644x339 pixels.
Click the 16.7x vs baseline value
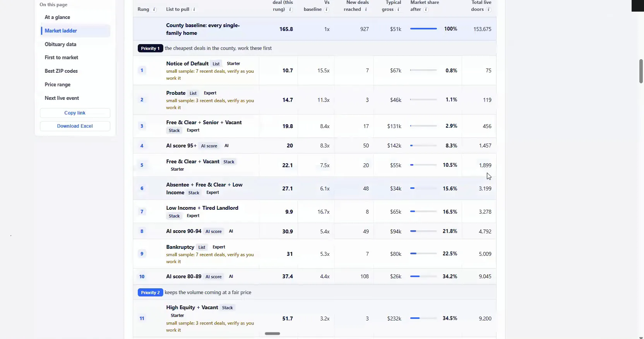[x=324, y=212]
